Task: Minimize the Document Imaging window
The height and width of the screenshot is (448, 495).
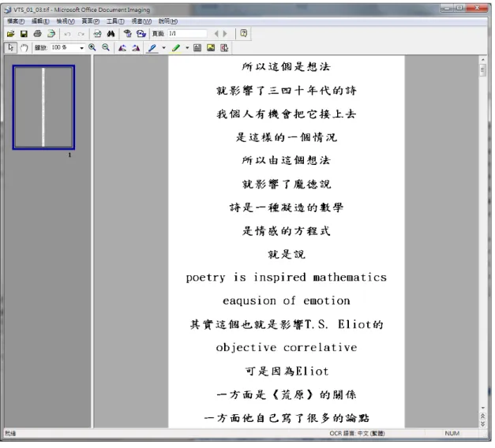Action: pos(447,8)
